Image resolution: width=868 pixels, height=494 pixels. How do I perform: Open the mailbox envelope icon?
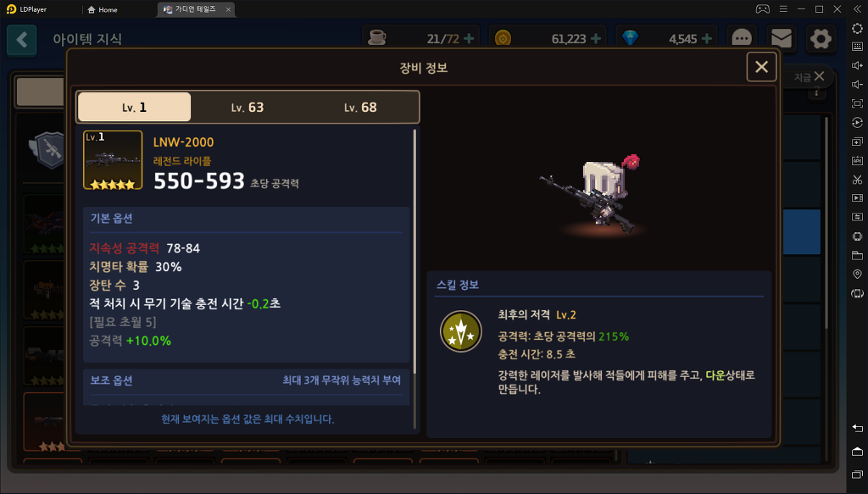tap(781, 39)
